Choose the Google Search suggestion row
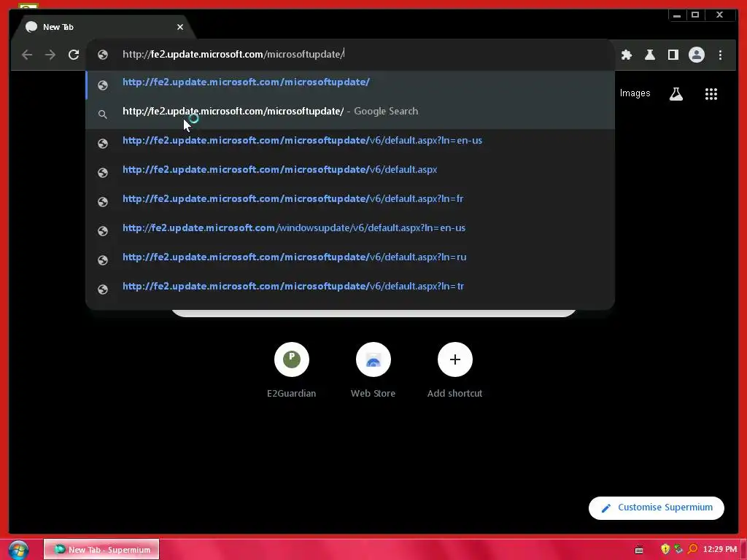 tap(350, 114)
